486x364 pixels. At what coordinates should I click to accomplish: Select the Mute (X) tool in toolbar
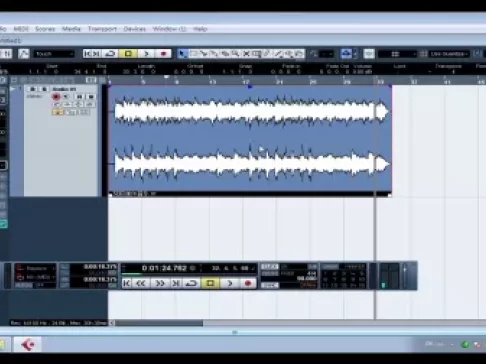tap(246, 54)
